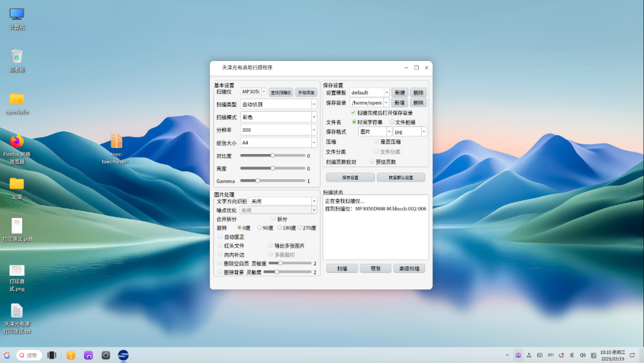Click 恢复默认设置 to restore defaults

point(400,177)
